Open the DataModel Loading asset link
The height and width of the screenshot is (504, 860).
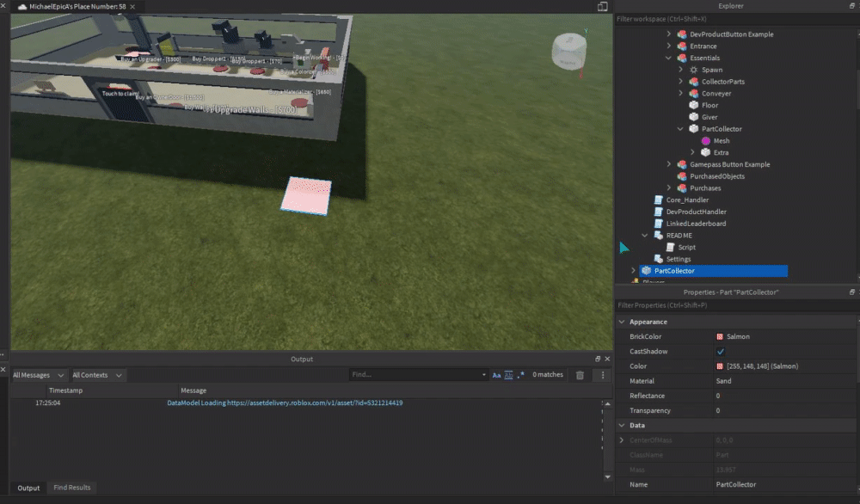(x=285, y=403)
